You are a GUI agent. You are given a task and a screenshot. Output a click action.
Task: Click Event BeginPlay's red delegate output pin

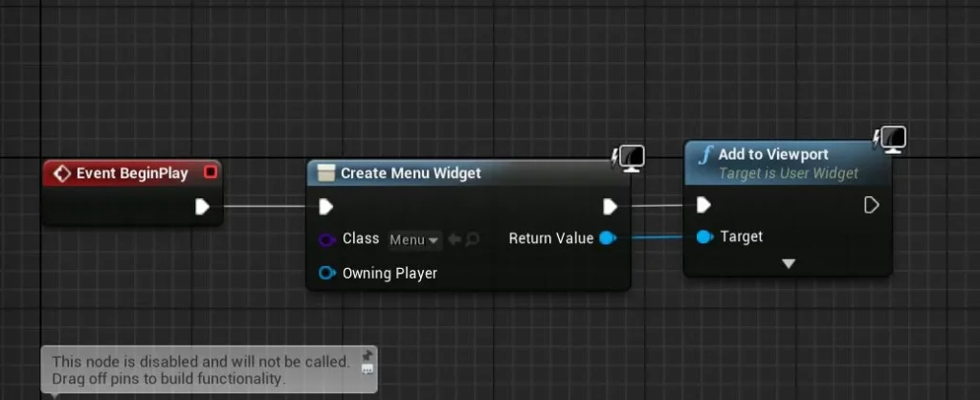pyautogui.click(x=210, y=171)
